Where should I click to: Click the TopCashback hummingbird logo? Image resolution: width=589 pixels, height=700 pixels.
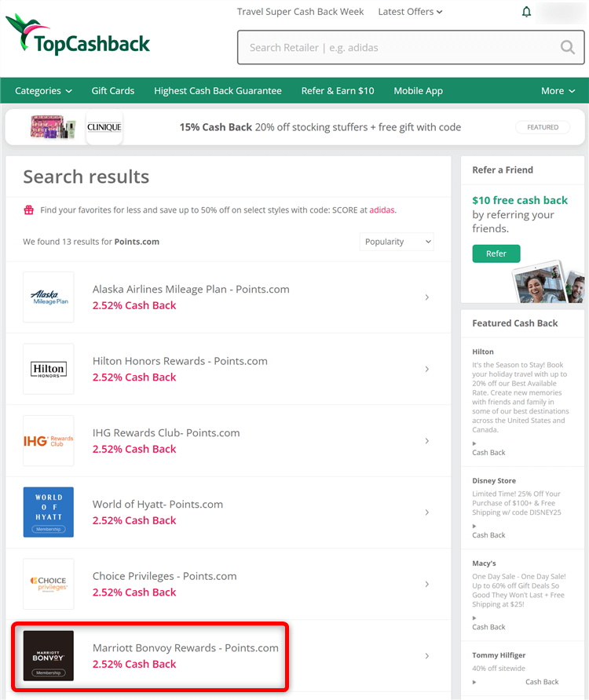click(77, 36)
